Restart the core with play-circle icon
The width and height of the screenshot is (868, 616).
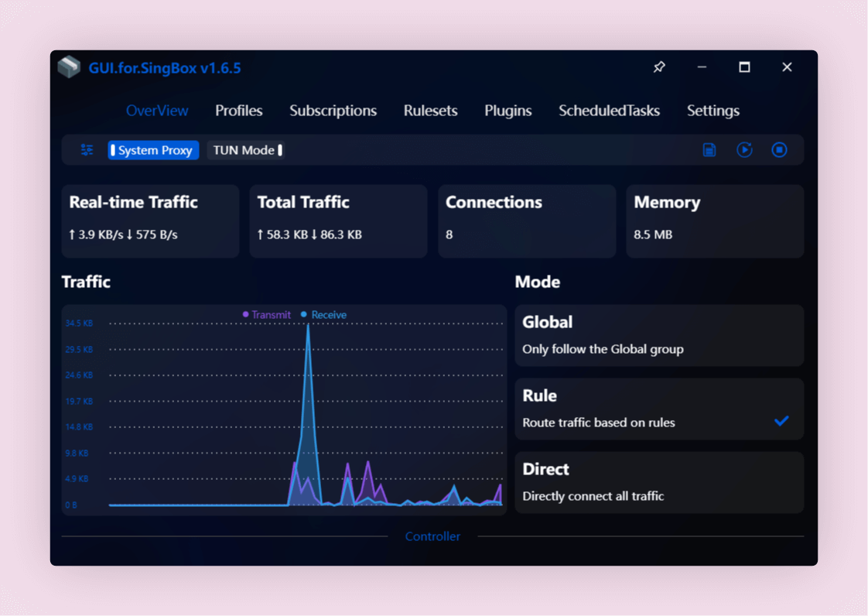tap(744, 150)
